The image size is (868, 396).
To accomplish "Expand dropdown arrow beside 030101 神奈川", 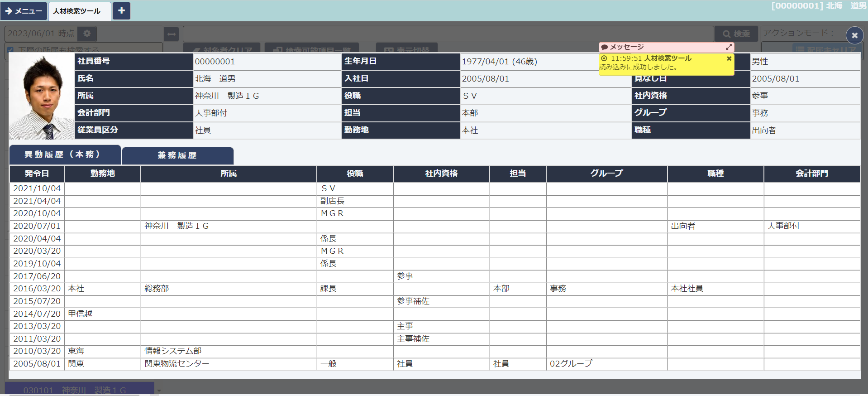I will (159, 390).
